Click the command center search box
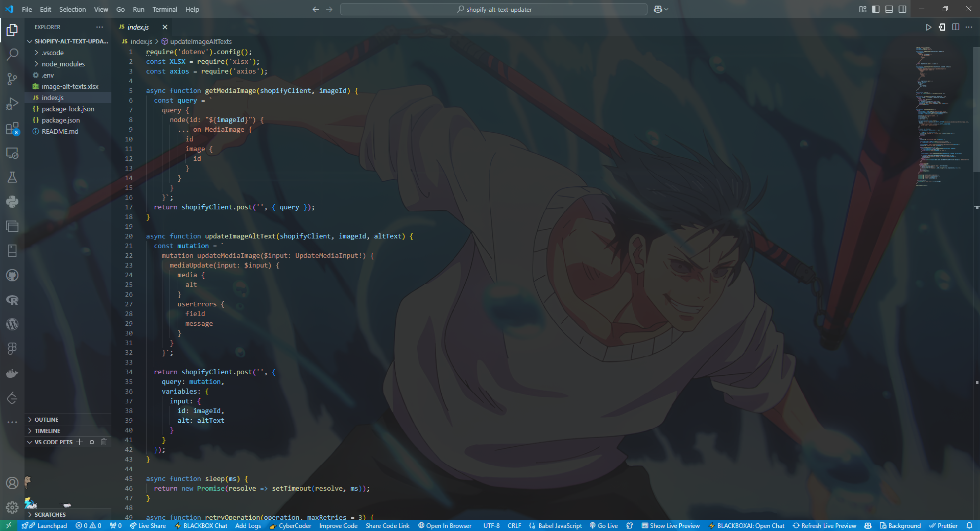The image size is (980, 531). pyautogui.click(x=494, y=9)
